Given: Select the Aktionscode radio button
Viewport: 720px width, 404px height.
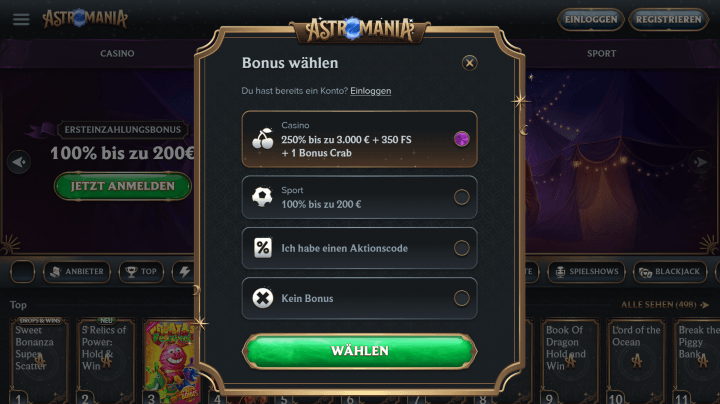Looking at the screenshot, I should click(461, 248).
